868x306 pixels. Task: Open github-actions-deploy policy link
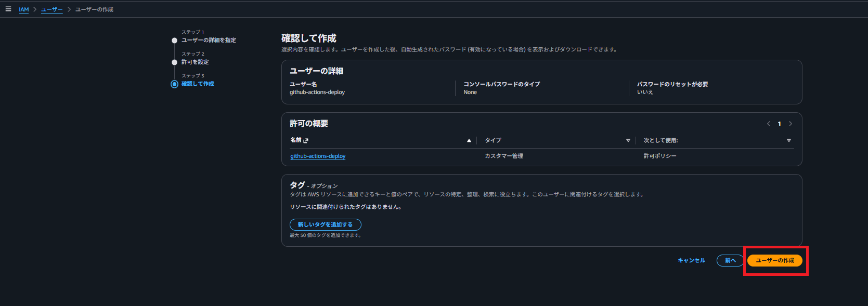tap(318, 156)
